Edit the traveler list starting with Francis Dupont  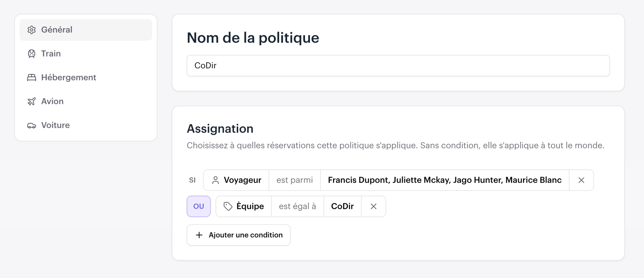(x=445, y=180)
